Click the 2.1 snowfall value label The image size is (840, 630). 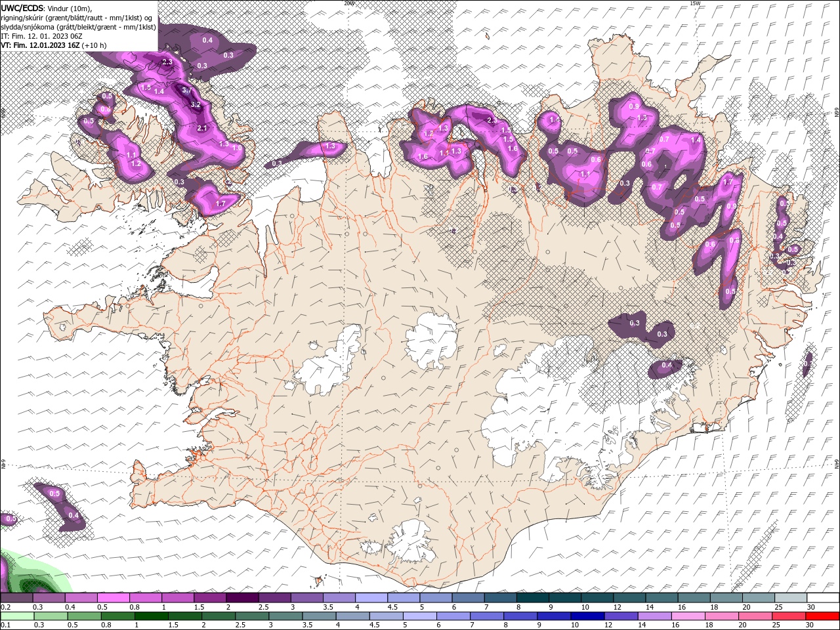click(x=202, y=128)
